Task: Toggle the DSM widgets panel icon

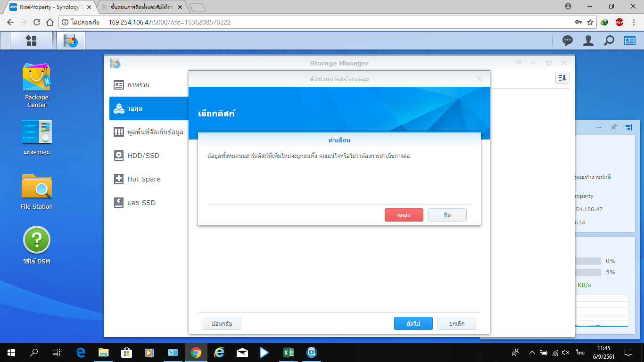Action: point(630,41)
